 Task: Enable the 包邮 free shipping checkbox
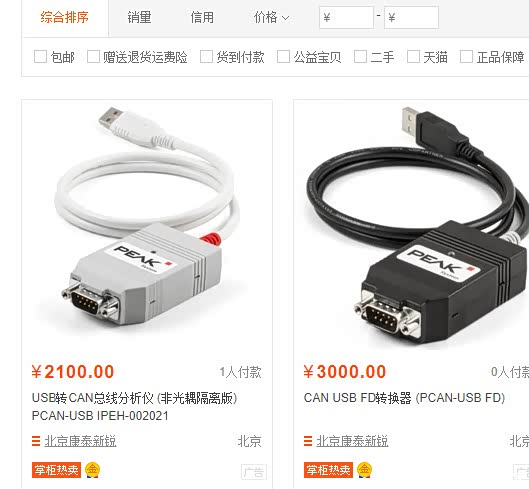tap(40, 57)
